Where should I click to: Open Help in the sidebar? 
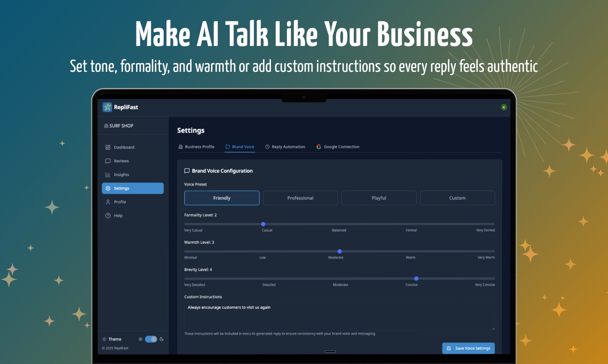(133, 216)
